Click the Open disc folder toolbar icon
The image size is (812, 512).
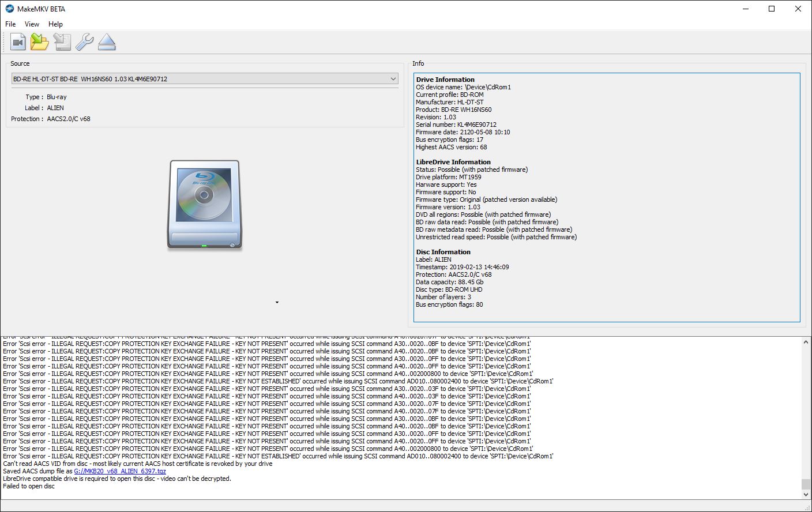pyautogui.click(x=40, y=42)
